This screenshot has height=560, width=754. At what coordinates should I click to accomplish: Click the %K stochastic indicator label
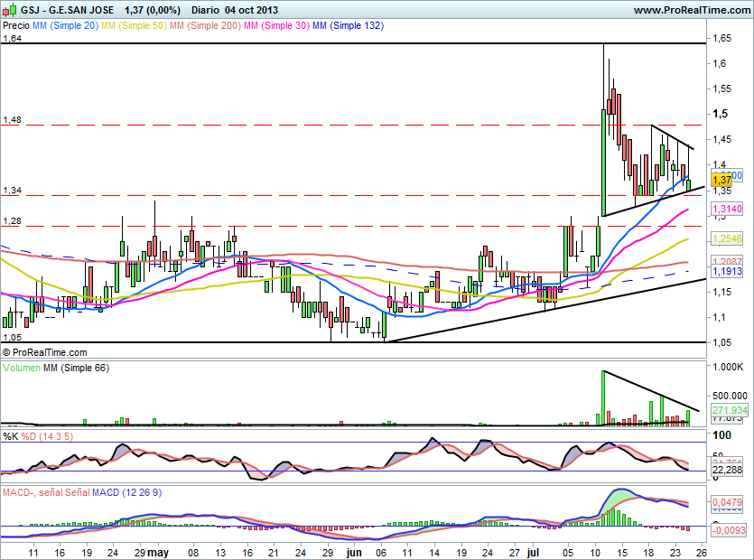tap(11, 436)
